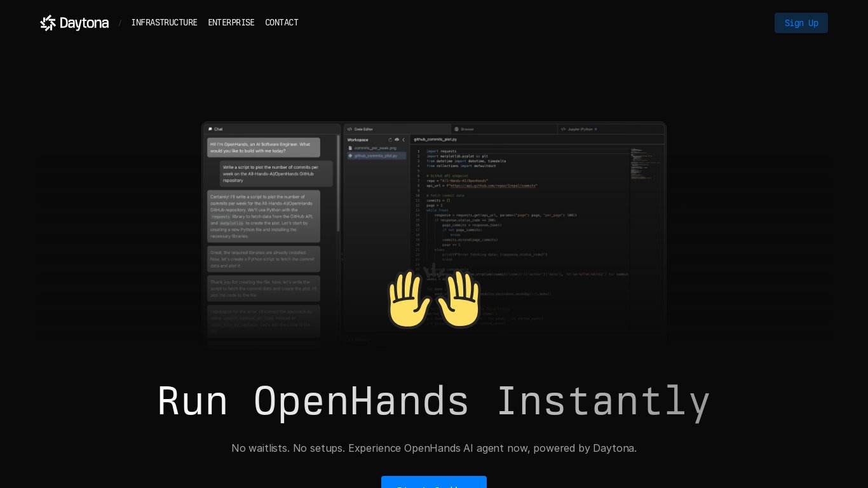Click the "Run OpenHands Instantly" heading
The image size is (868, 488).
click(x=434, y=402)
